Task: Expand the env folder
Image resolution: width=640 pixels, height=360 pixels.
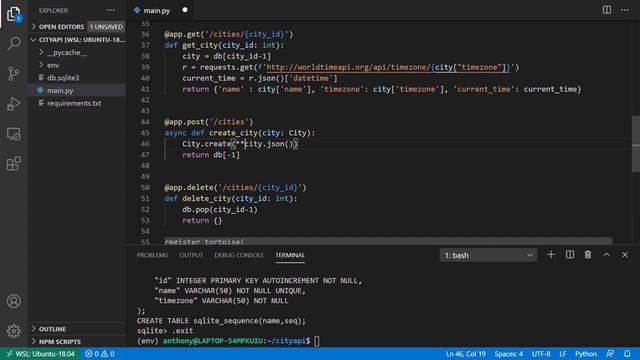Action: click(x=77, y=65)
